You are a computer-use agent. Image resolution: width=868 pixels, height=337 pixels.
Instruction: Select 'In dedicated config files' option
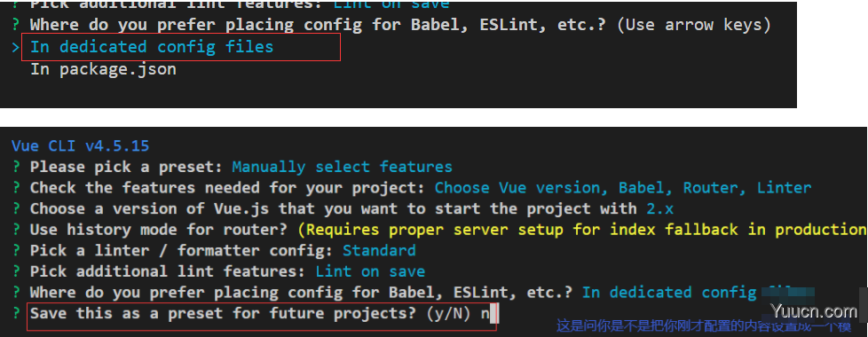coord(152,47)
